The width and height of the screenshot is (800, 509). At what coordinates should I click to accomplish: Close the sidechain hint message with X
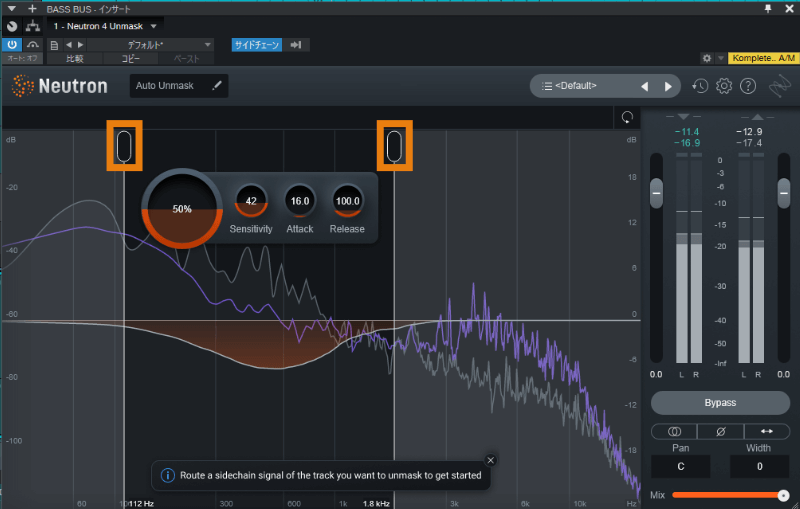tap(491, 460)
